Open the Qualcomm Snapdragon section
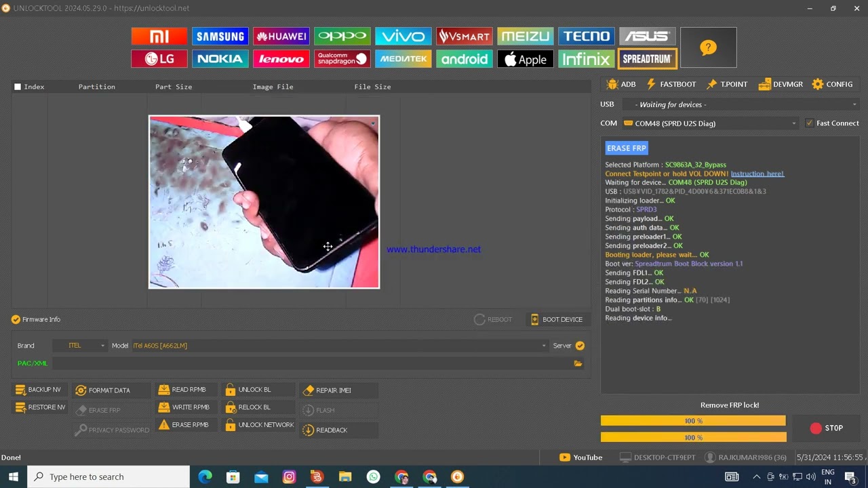Screen dimensions: 868x488 point(342,59)
